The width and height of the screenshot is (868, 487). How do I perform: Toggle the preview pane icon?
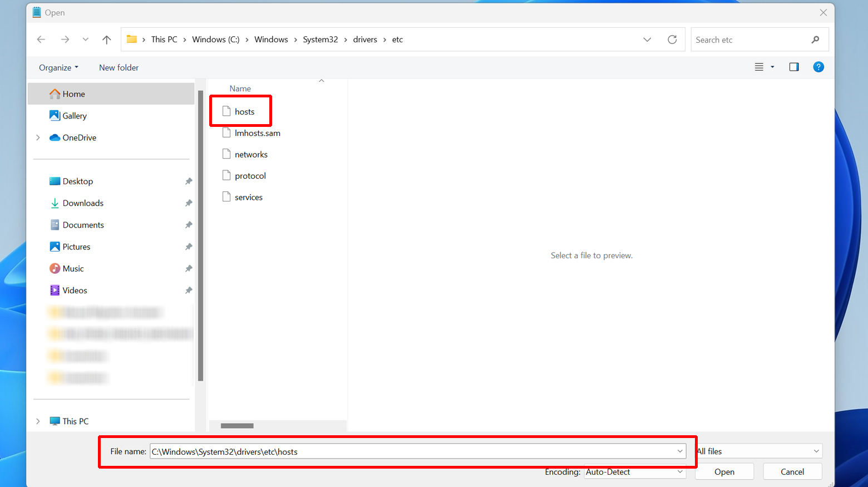(x=794, y=67)
